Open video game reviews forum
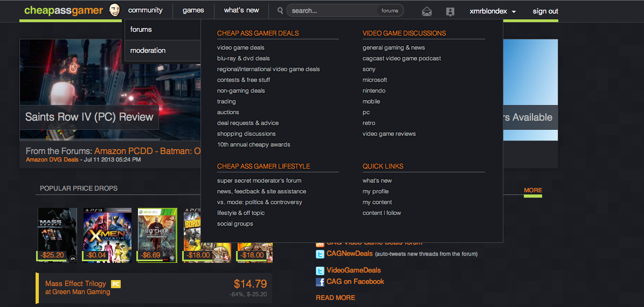The height and width of the screenshot is (307, 644). pos(389,134)
